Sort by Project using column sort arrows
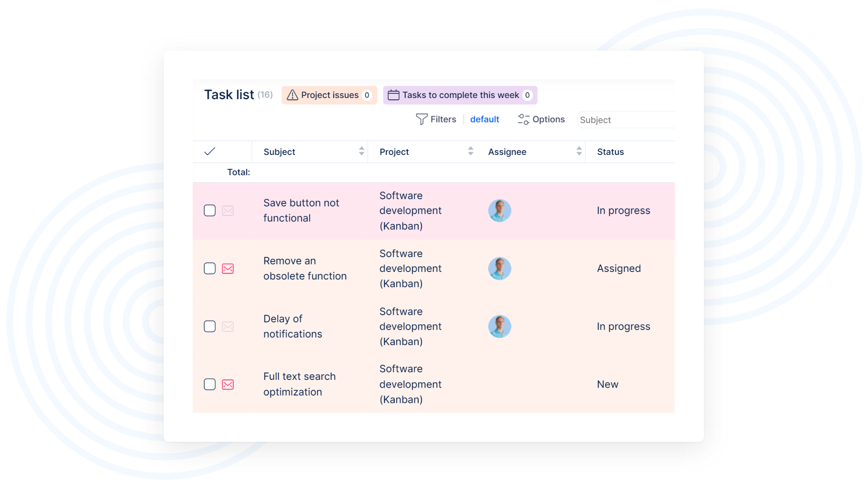Image resolution: width=868 pixels, height=486 pixels. (471, 151)
